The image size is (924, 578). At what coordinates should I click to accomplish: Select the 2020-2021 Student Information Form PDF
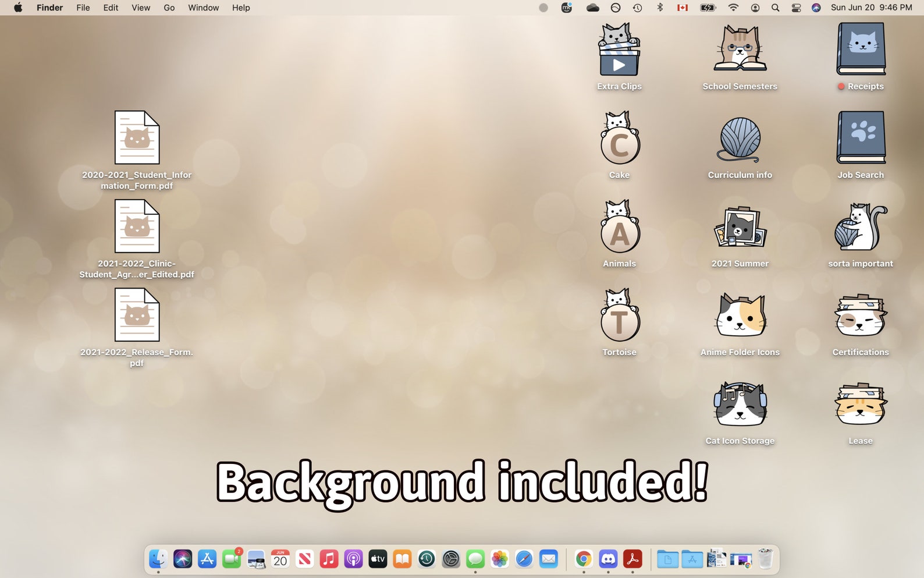click(x=137, y=138)
